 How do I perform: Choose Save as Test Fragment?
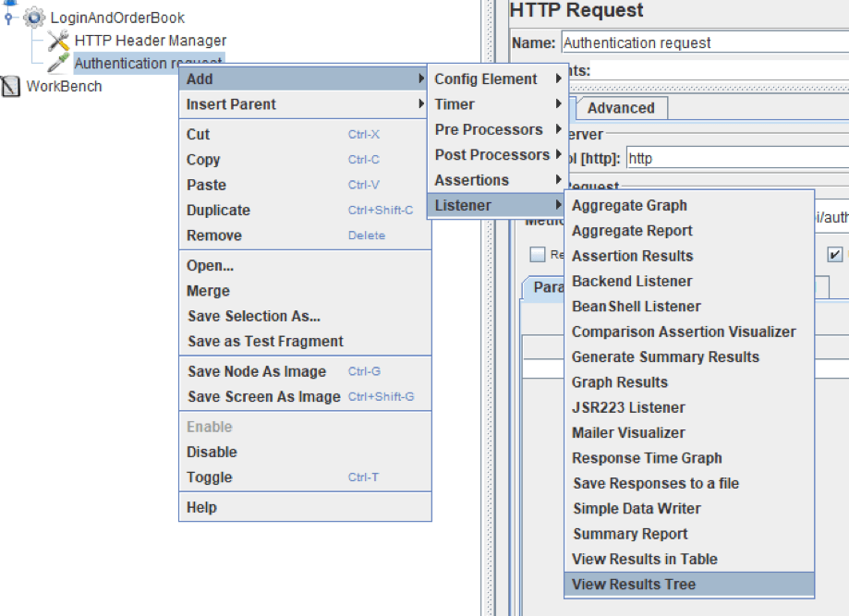[x=304, y=342]
